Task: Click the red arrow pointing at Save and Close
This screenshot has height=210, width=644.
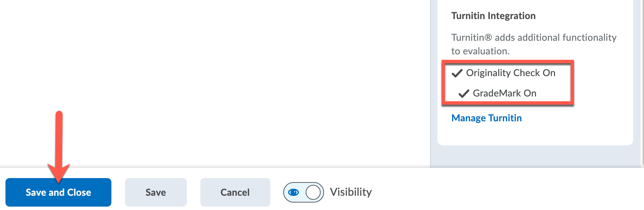Action: pos(59,143)
